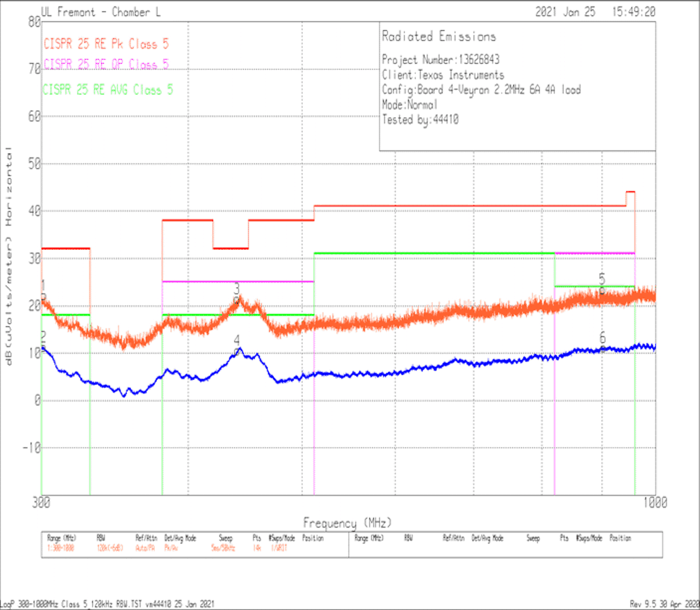Click the Radiated Emissions info box title
The image size is (700, 610).
438,36
